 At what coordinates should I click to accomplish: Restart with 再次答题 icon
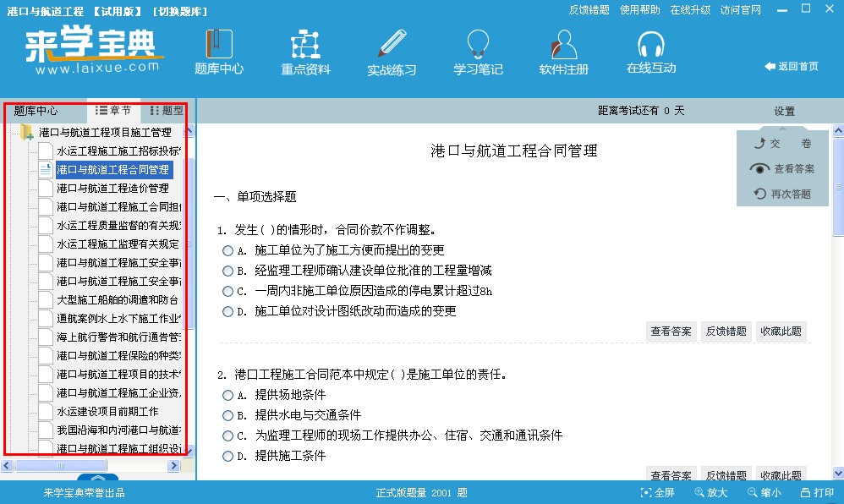click(759, 194)
